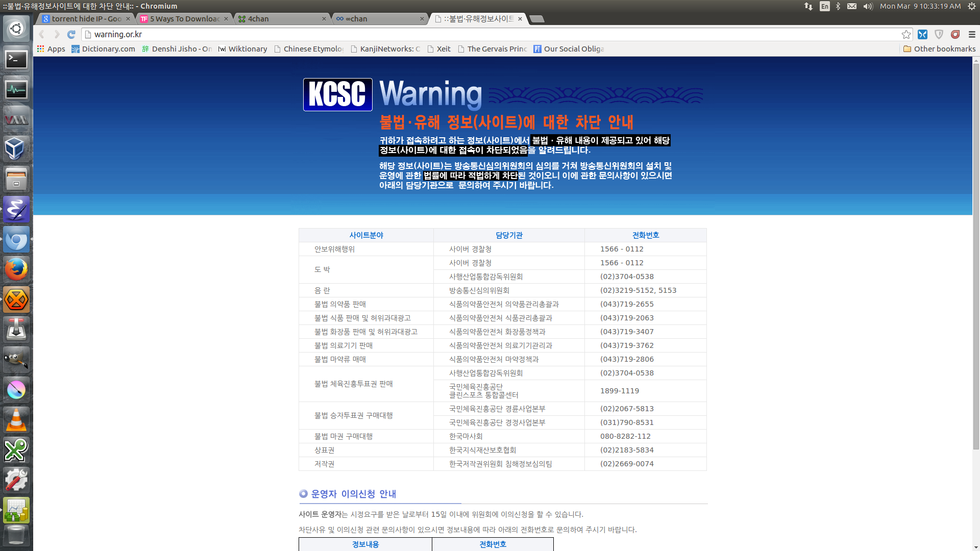980x551 pixels.
Task: Select phone number (02)3219-5152, 5153
Action: (x=638, y=290)
